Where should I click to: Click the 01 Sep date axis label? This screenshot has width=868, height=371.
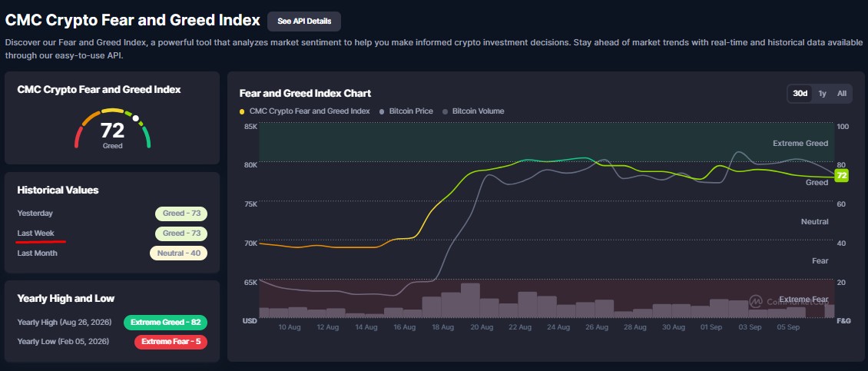click(711, 327)
